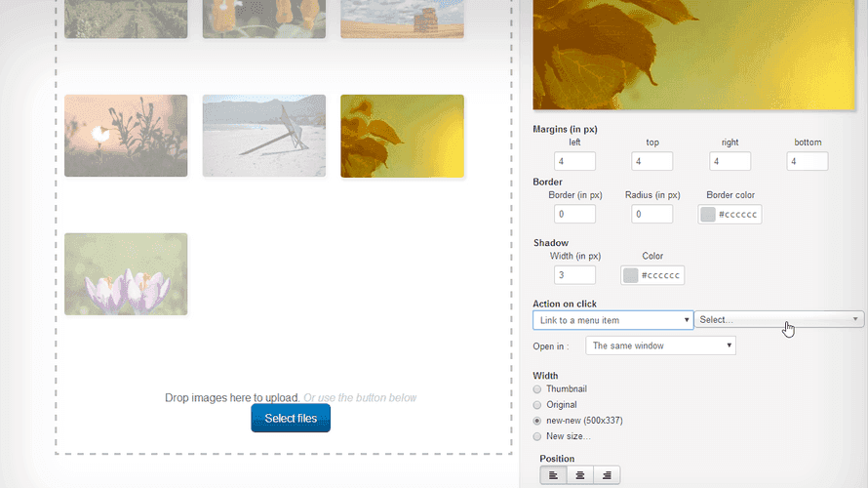Select new-new (500x337) width option
The image size is (868, 488).
(x=537, y=421)
